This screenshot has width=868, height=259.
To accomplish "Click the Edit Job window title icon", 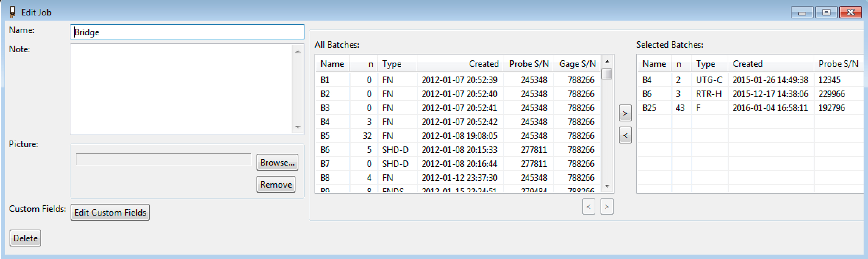I will [x=13, y=12].
